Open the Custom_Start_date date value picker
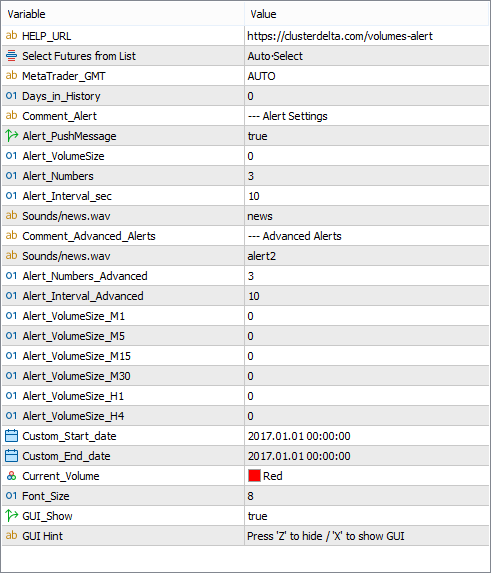491x573 pixels. point(367,436)
